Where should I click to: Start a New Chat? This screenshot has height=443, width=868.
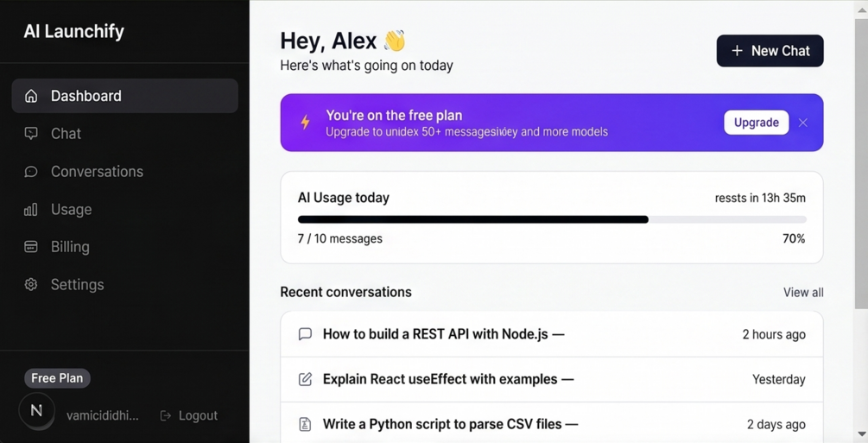[770, 51]
